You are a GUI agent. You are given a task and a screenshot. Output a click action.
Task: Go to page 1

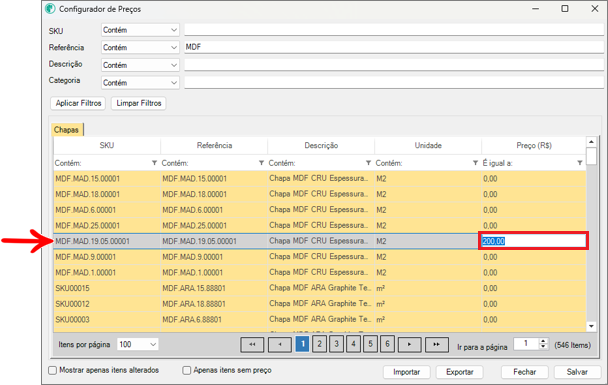(x=302, y=344)
